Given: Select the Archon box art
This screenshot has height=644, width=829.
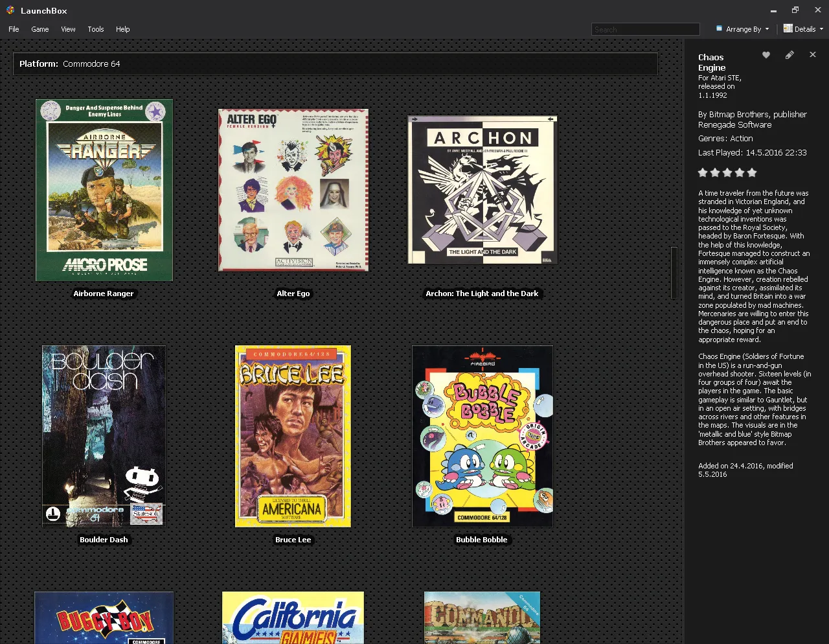Looking at the screenshot, I should pyautogui.click(x=483, y=190).
